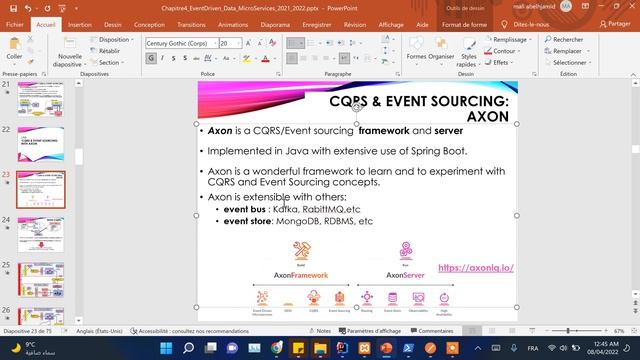
Task: Toggle bullet list formatting
Action: coord(296,43)
